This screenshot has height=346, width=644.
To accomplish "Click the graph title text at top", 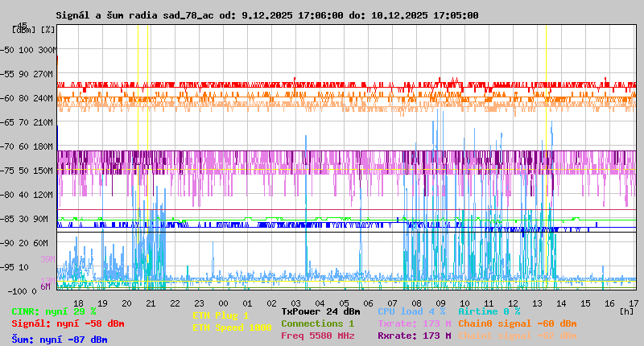I will [x=266, y=15].
